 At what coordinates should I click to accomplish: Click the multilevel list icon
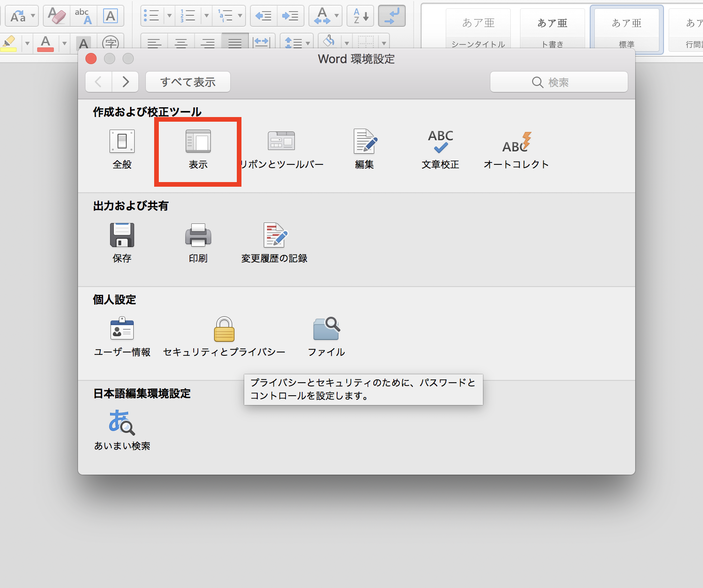click(225, 16)
